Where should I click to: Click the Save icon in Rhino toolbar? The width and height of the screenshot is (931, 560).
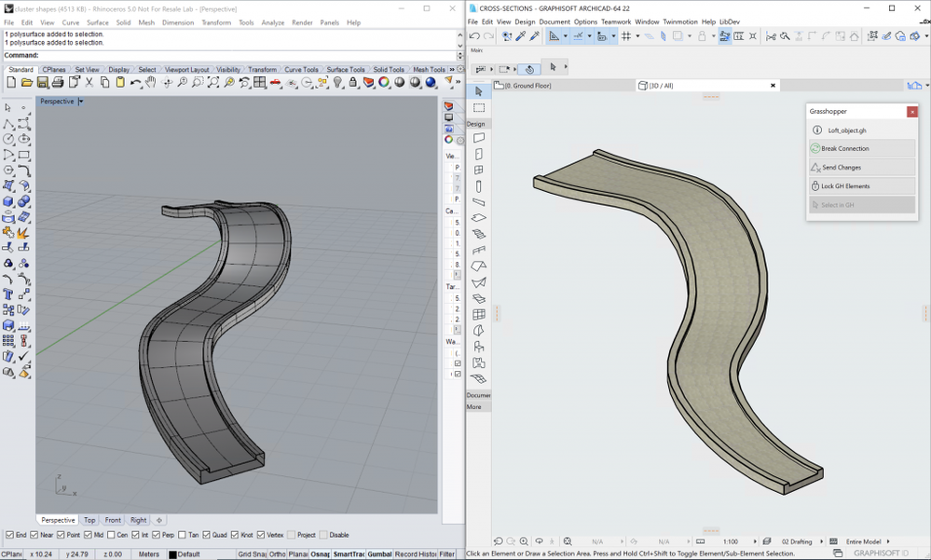pos(42,83)
